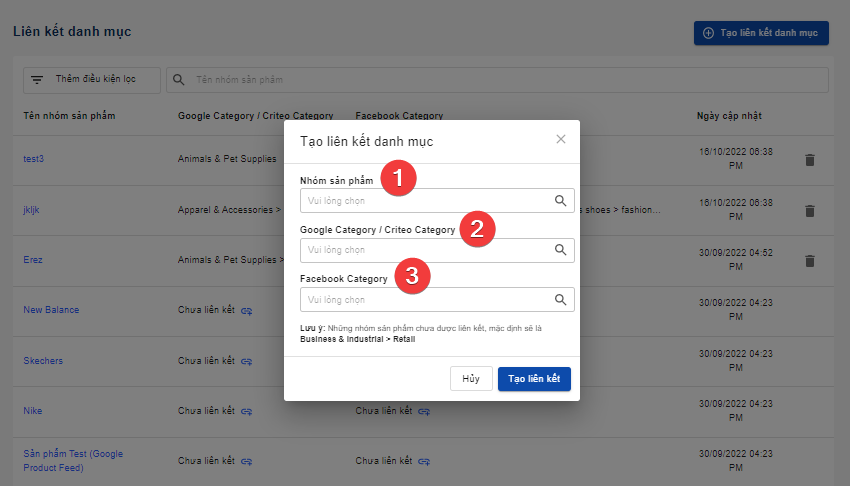This screenshot has width=850, height=486.
Task: Click search icon in Nhóm sản phẩm field
Action: coord(561,200)
